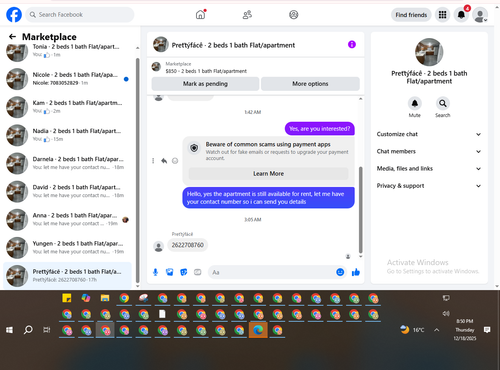Image resolution: width=500 pixels, height=370 pixels.
Task: Open Tonia's conversation
Action: pyautogui.click(x=68, y=51)
